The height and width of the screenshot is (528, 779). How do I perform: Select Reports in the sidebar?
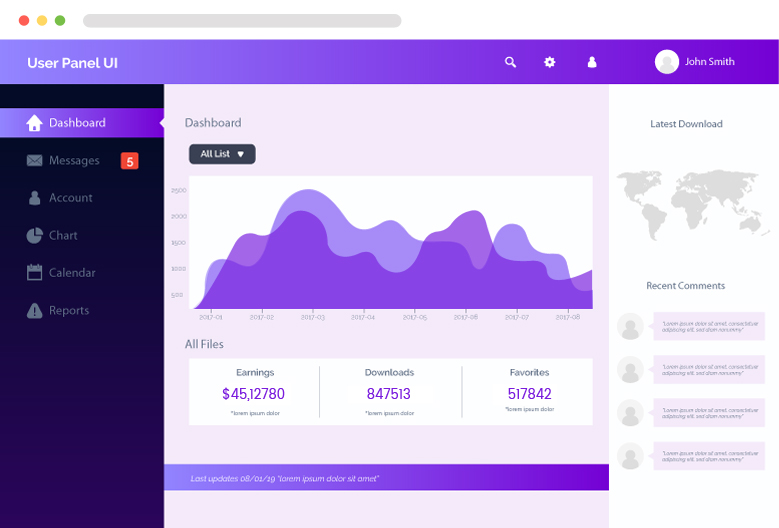coord(69,310)
